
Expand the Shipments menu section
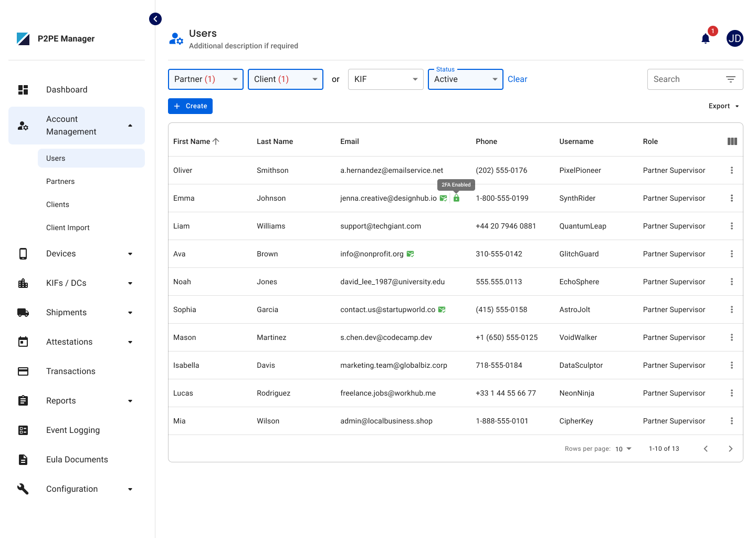(x=130, y=313)
